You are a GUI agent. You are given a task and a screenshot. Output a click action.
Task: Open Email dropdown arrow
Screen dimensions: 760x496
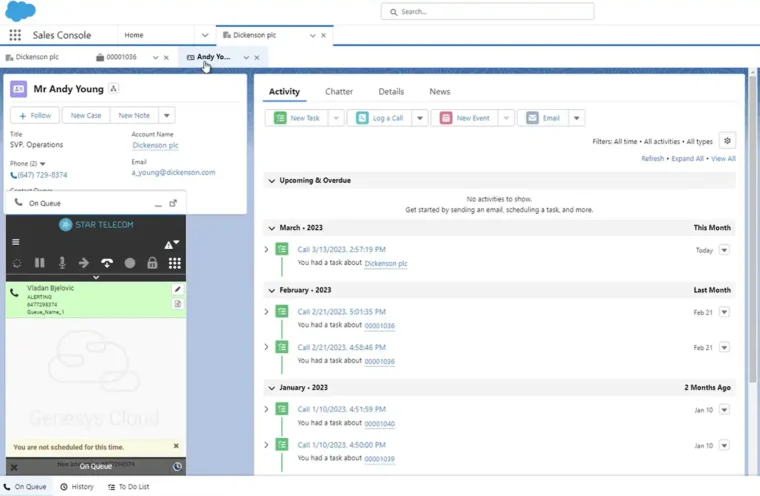click(x=577, y=118)
